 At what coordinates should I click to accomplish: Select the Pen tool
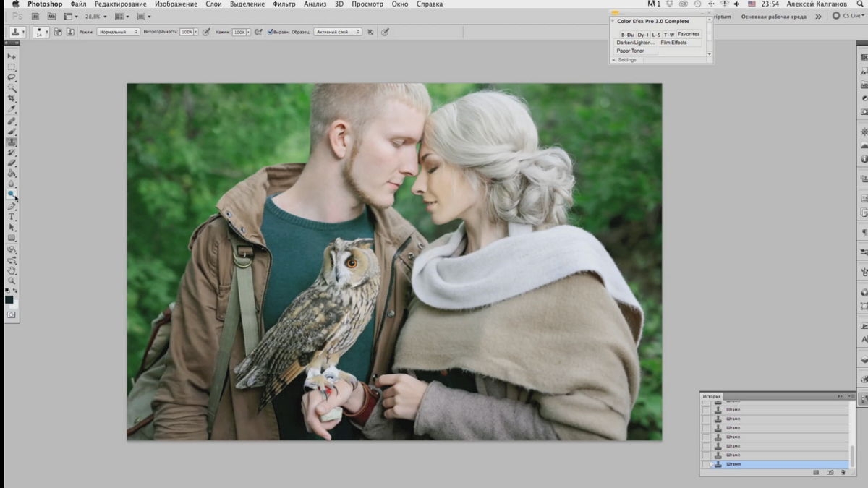click(x=12, y=206)
